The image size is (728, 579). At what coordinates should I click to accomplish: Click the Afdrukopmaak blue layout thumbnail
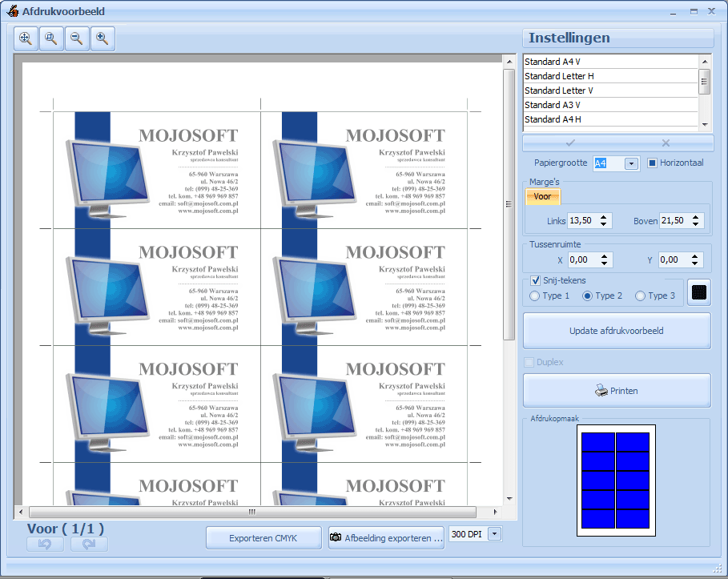click(x=616, y=480)
